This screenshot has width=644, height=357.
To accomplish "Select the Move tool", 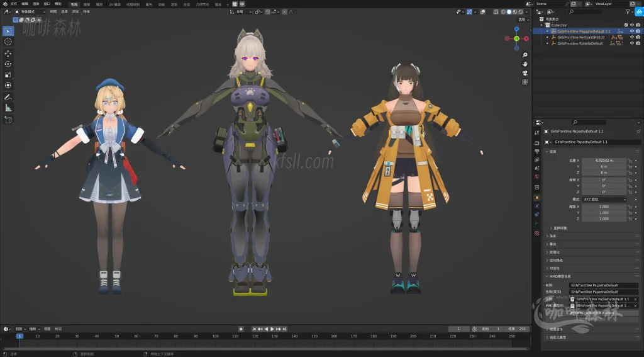I will coord(8,54).
